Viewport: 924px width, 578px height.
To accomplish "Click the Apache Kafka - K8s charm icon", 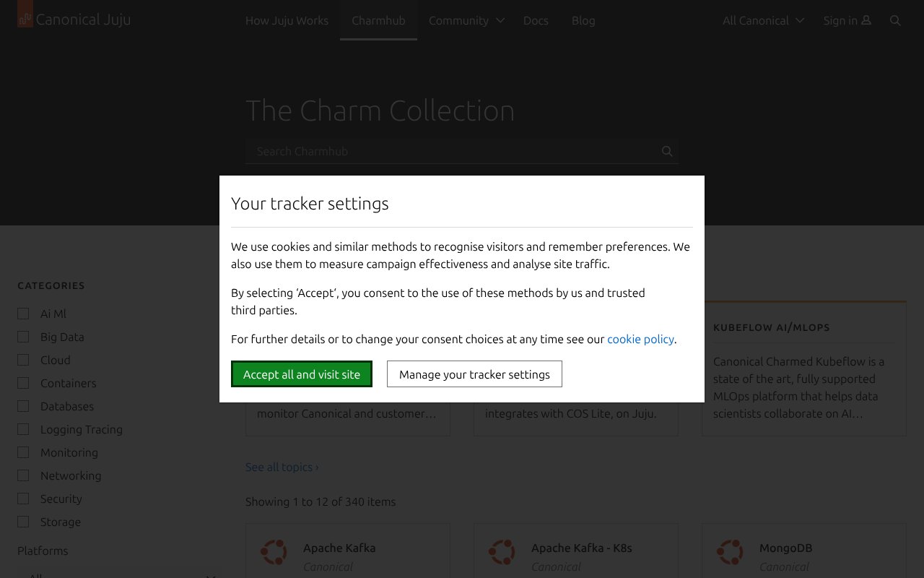I will [x=502, y=552].
